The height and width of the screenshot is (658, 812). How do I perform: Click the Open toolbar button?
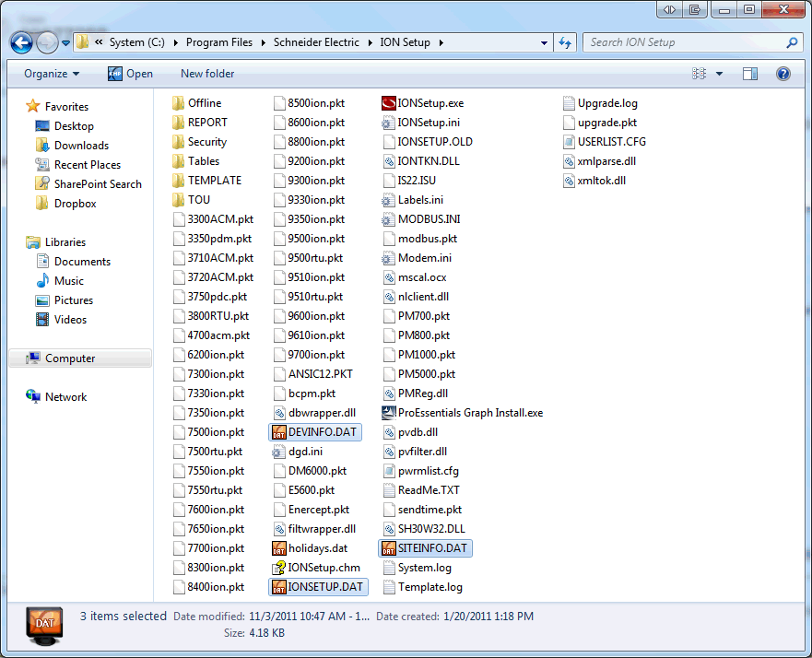point(131,74)
